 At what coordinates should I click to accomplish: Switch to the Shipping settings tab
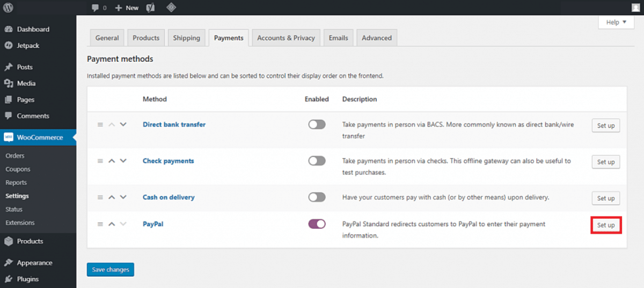pyautogui.click(x=186, y=38)
